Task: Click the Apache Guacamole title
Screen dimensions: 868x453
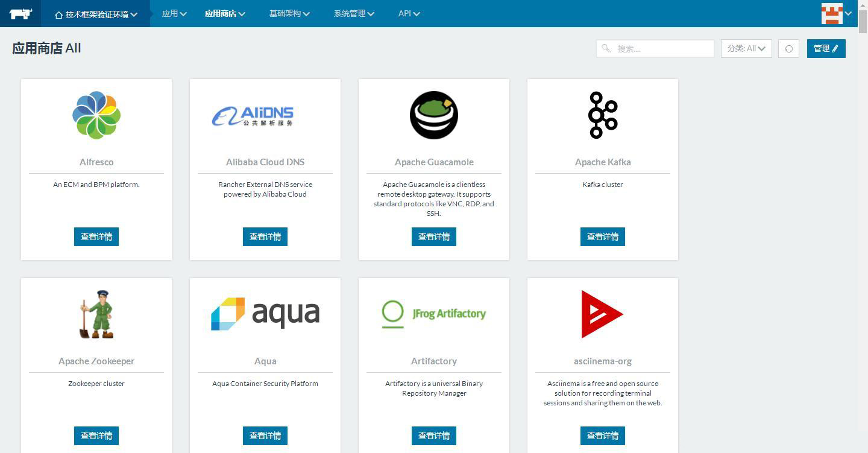Action: click(434, 162)
